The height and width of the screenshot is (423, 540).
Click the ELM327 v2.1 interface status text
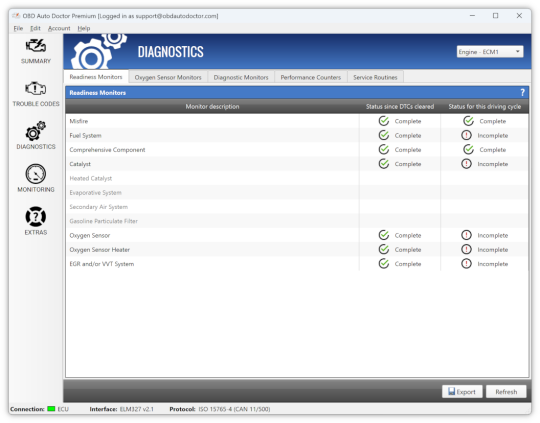[x=137, y=409]
